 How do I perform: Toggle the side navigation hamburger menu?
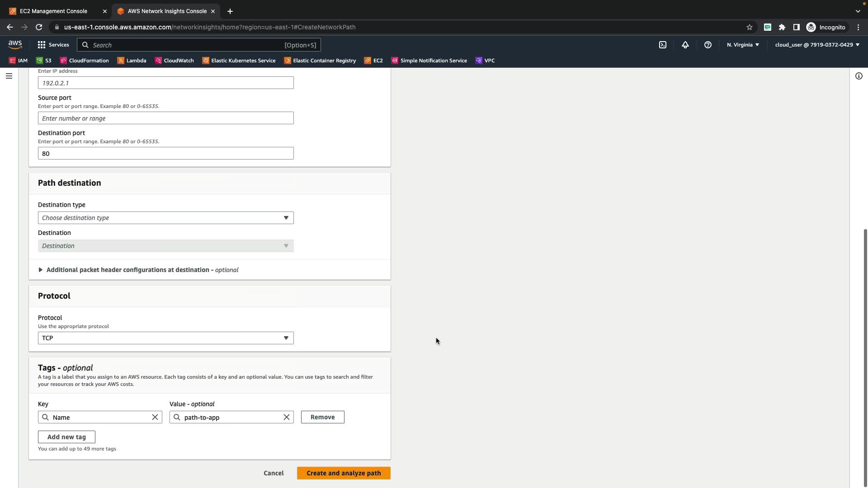coord(9,76)
